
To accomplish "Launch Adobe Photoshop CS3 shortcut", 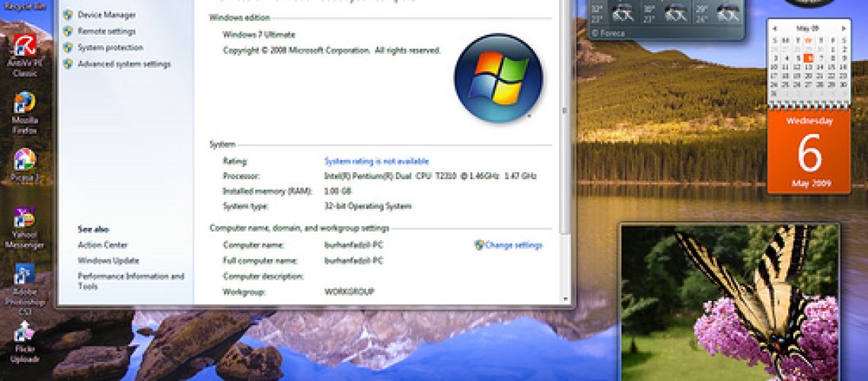I will click(x=25, y=291).
